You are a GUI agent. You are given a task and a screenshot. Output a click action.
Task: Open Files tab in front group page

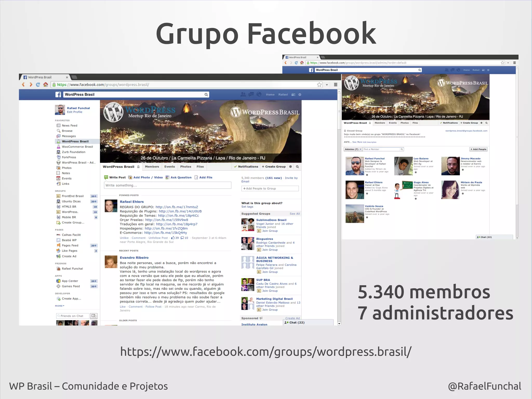click(200, 167)
